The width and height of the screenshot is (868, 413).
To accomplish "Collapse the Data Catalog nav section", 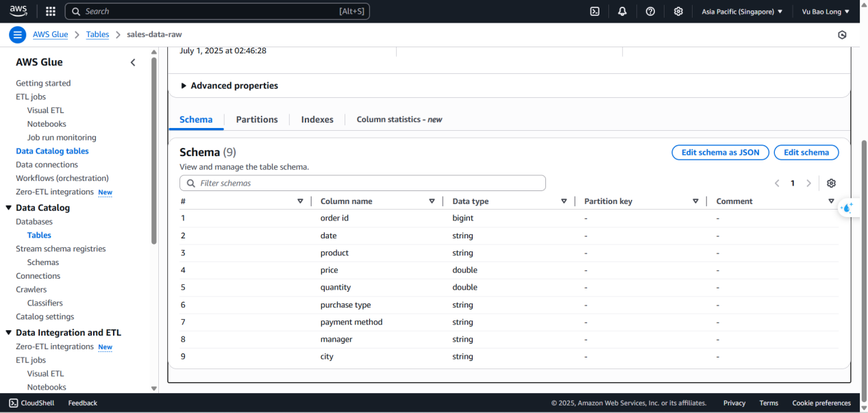I will coord(9,208).
